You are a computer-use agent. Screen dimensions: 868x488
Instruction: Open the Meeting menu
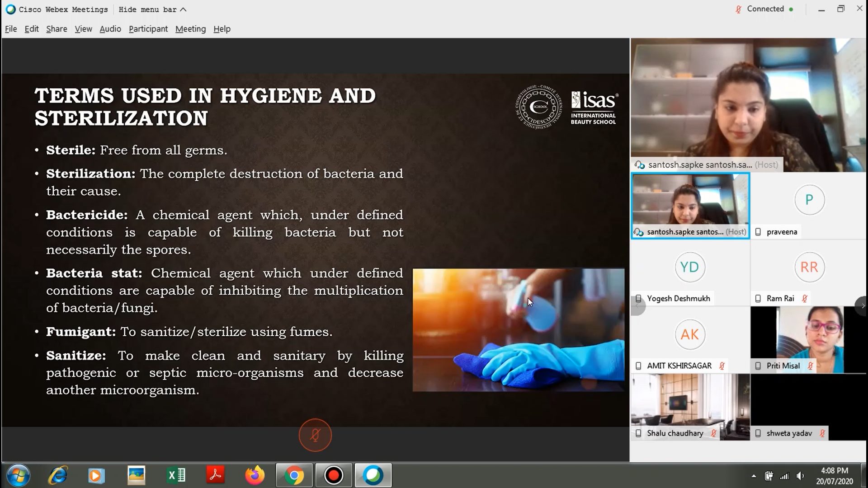pyautogui.click(x=190, y=29)
